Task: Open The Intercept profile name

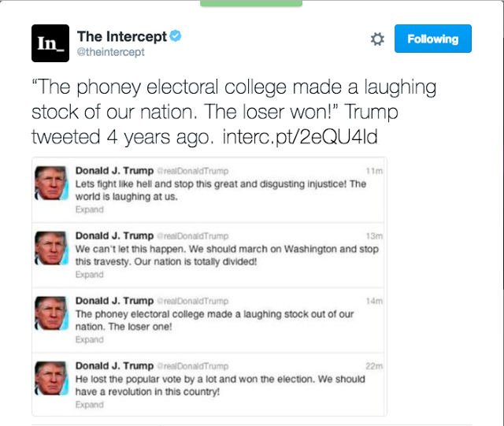Action: tap(121, 36)
